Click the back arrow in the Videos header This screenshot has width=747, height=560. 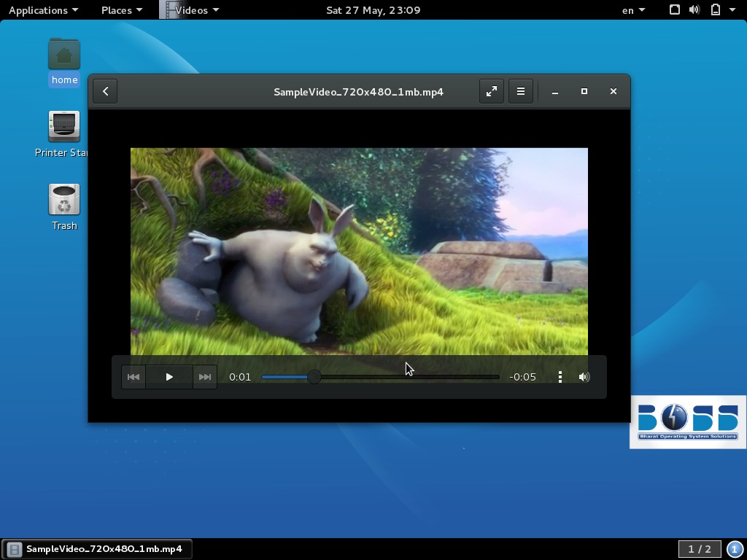coord(105,91)
